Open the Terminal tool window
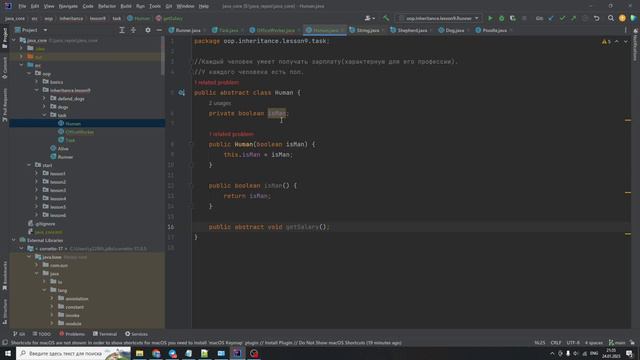Viewport: 640px width, 360px height. pos(105,334)
